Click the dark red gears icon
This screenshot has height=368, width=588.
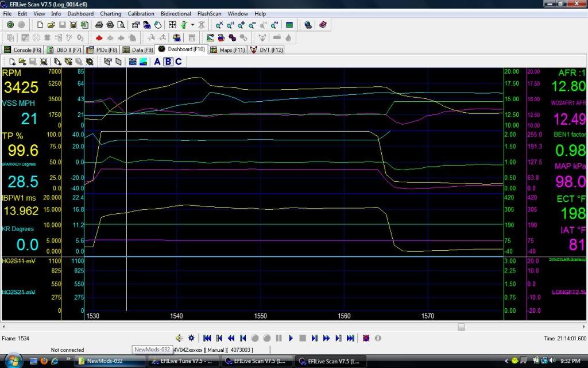click(233, 37)
